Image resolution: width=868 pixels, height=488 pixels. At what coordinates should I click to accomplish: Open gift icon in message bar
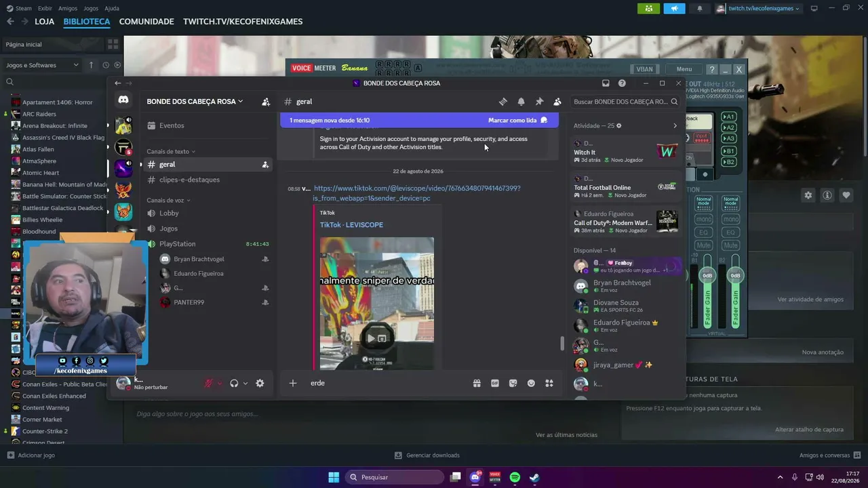point(477,383)
